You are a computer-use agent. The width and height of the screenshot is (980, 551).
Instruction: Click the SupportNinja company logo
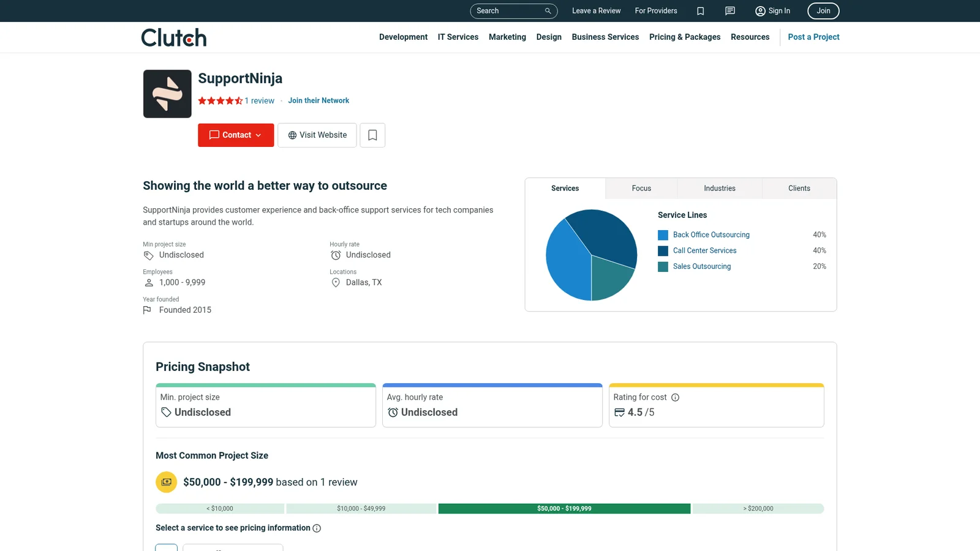point(167,94)
